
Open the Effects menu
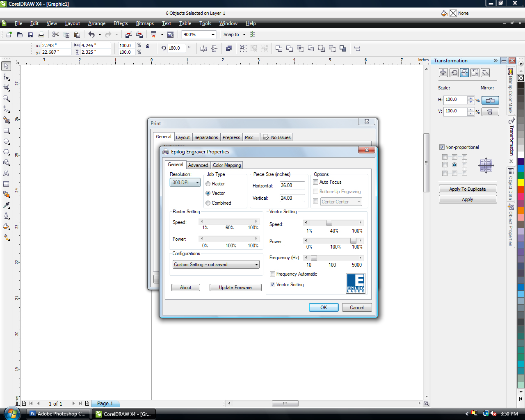click(121, 23)
